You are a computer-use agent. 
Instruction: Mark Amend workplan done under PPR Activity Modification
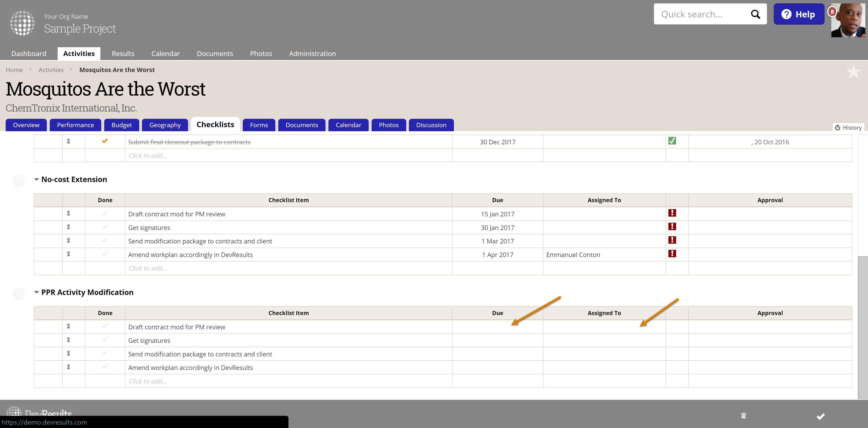pyautogui.click(x=105, y=367)
